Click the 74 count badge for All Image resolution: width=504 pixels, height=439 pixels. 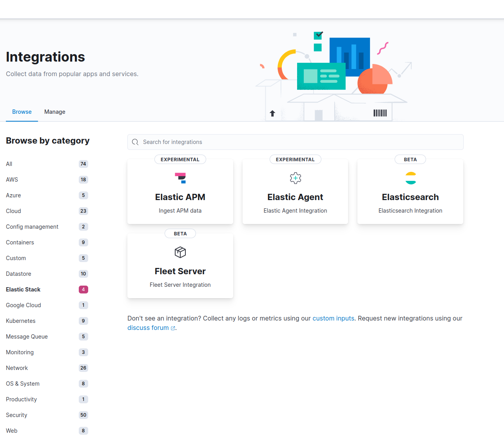[x=83, y=164]
